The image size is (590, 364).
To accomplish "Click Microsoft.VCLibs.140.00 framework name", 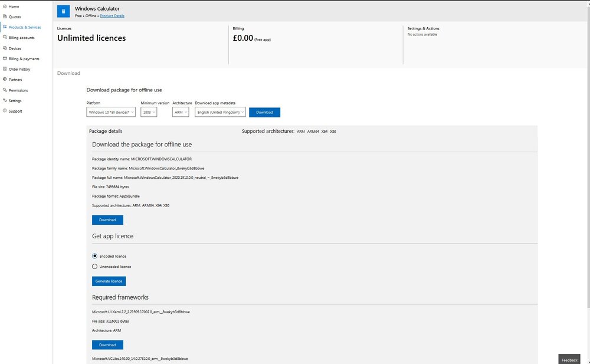I will [140, 359].
